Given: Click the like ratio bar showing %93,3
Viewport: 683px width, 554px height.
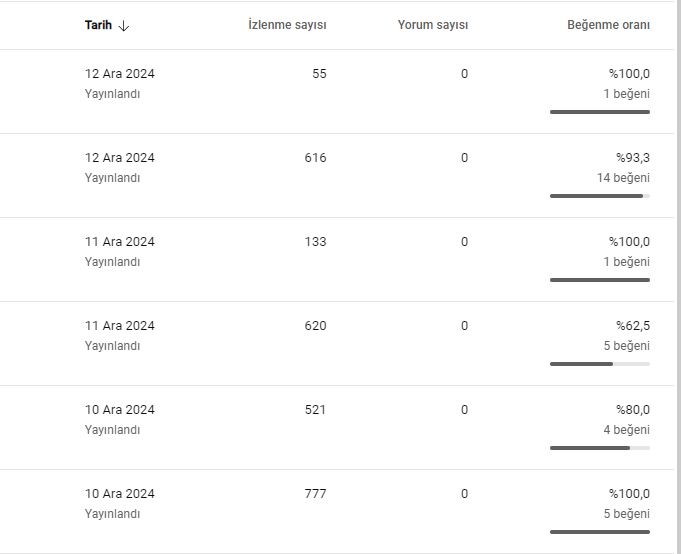Looking at the screenshot, I should point(600,196).
